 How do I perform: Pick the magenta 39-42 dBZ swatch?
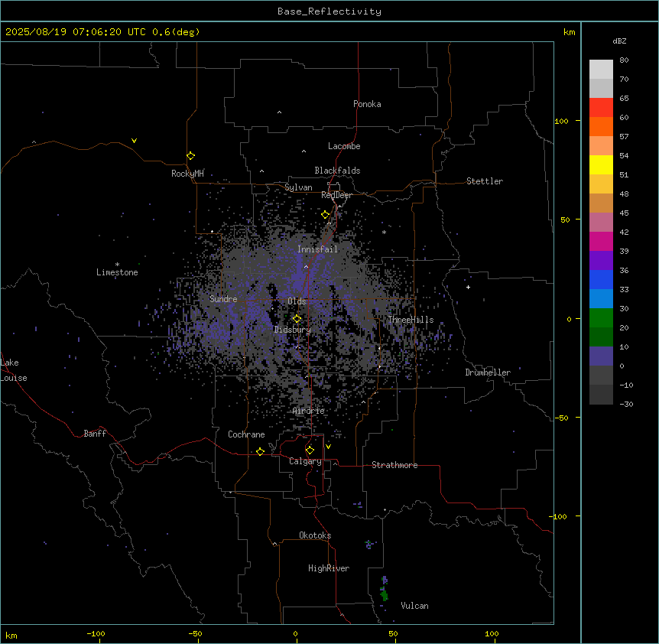601,241
